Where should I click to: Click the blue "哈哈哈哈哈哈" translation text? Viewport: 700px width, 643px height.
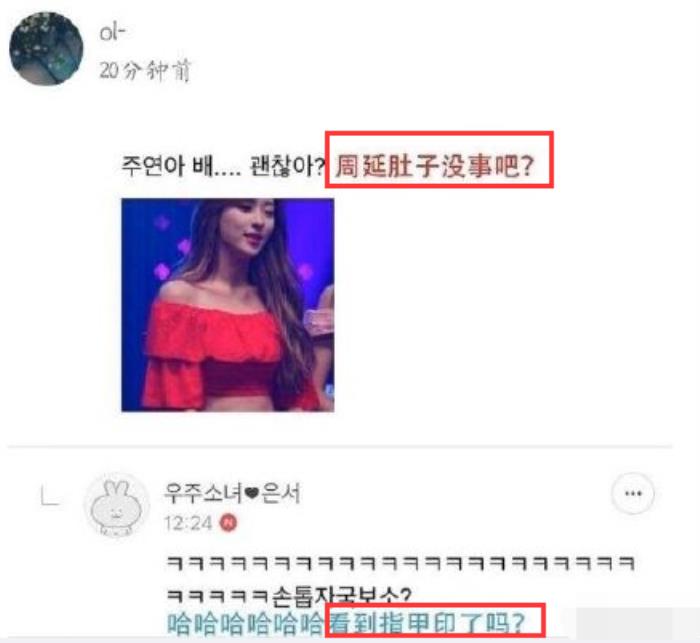click(x=246, y=624)
